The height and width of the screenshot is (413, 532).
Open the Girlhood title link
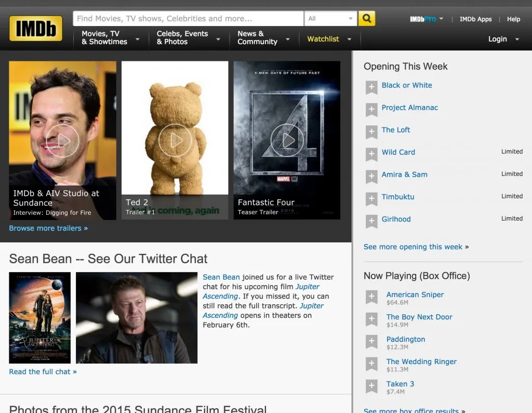click(396, 219)
